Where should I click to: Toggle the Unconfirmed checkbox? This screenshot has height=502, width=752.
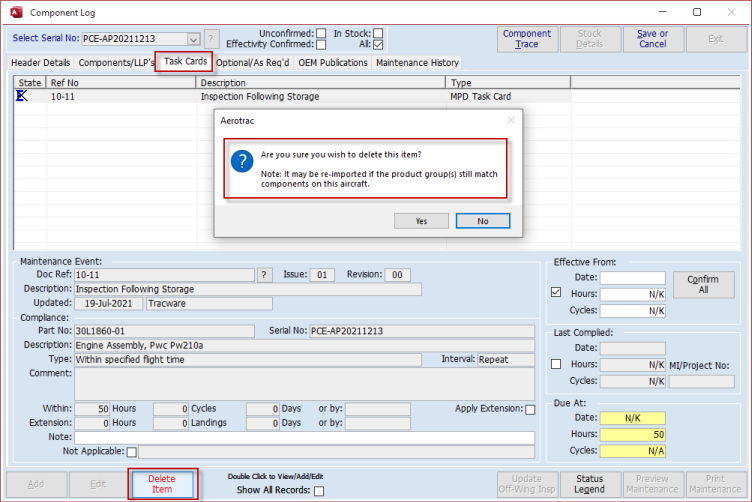coord(321,33)
